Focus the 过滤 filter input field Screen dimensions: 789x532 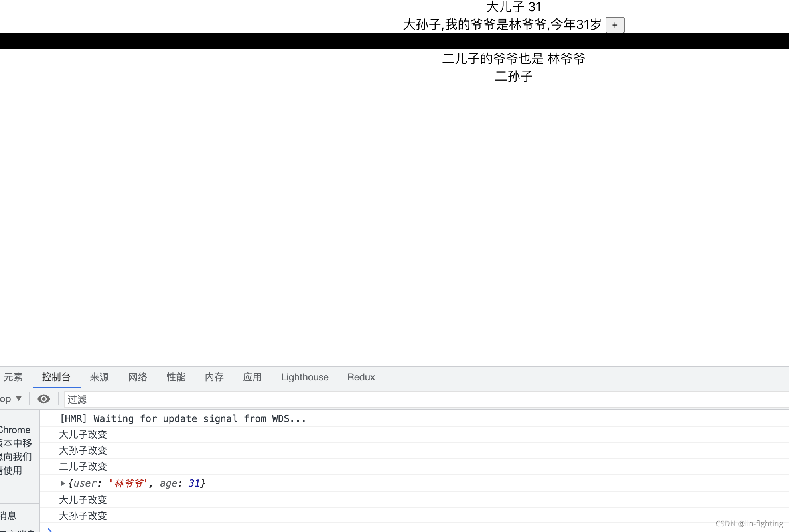click(426, 399)
